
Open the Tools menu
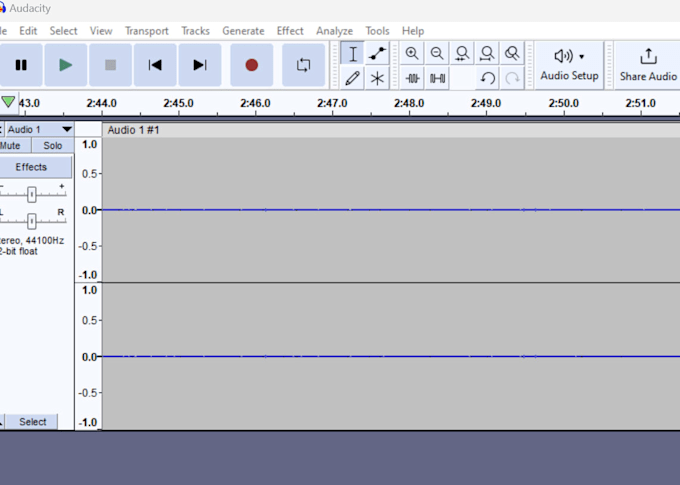[x=377, y=31]
